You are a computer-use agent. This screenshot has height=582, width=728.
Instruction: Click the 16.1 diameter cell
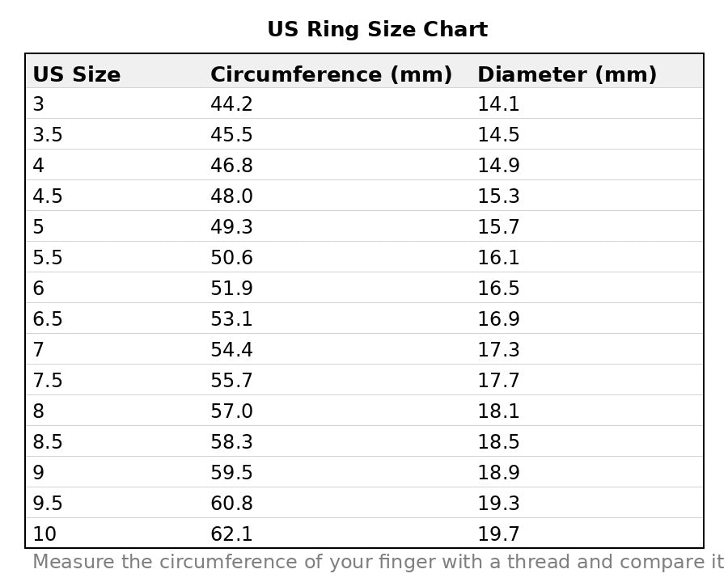click(498, 257)
